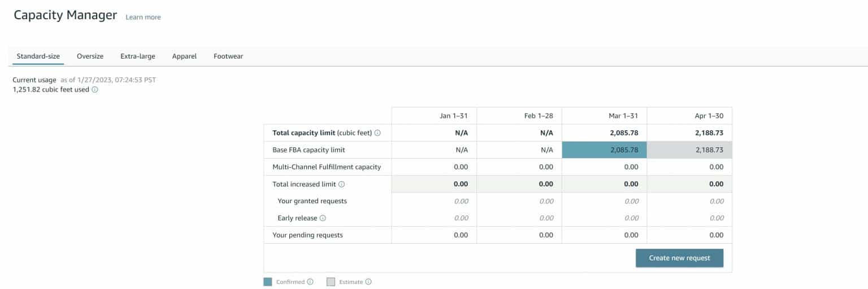
Task: Switch to the Oversize tab
Action: pyautogui.click(x=90, y=56)
